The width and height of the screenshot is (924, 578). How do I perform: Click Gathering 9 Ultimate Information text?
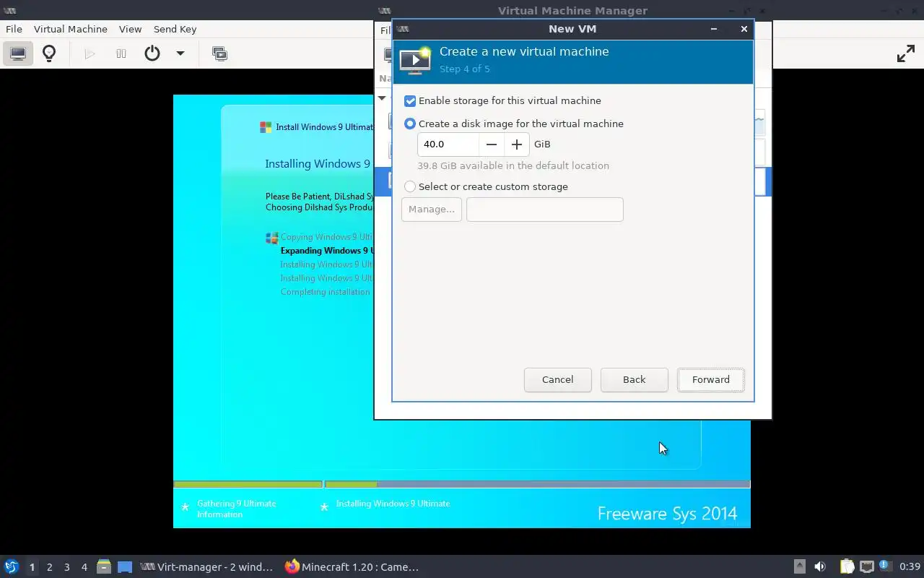tap(237, 509)
